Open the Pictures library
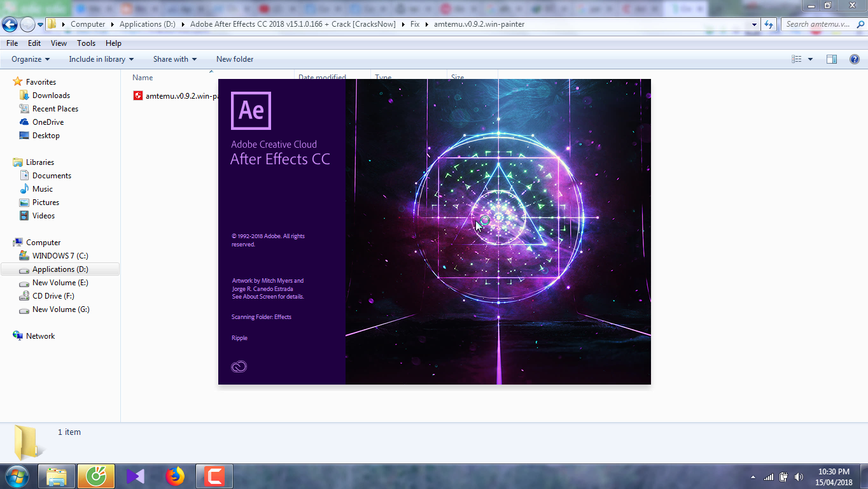The width and height of the screenshot is (868, 489). tap(45, 202)
